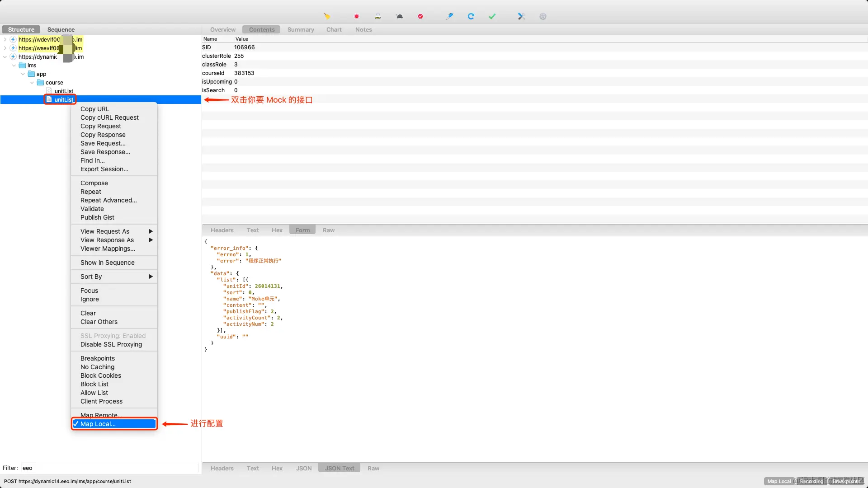
Task: Choose Disable SSL Proxying
Action: pyautogui.click(x=114, y=344)
